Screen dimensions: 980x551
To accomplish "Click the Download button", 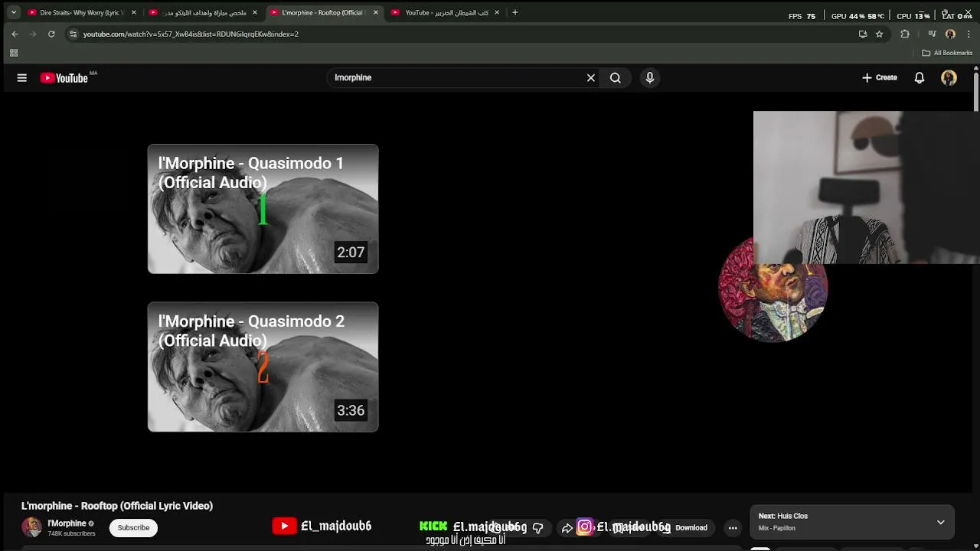I will coord(684,527).
